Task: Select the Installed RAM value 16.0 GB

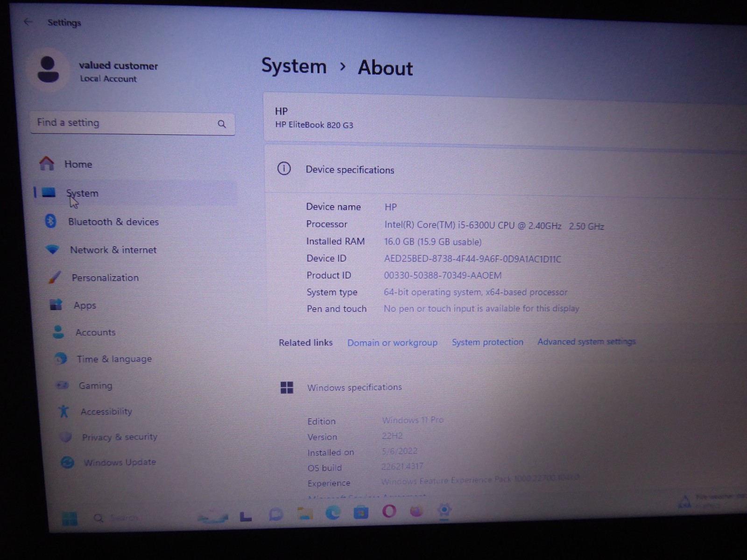Action: (433, 242)
